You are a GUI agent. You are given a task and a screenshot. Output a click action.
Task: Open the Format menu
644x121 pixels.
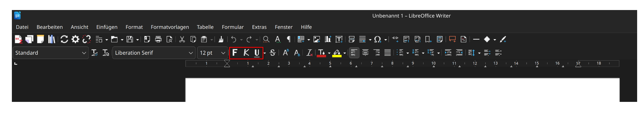pyautogui.click(x=134, y=27)
